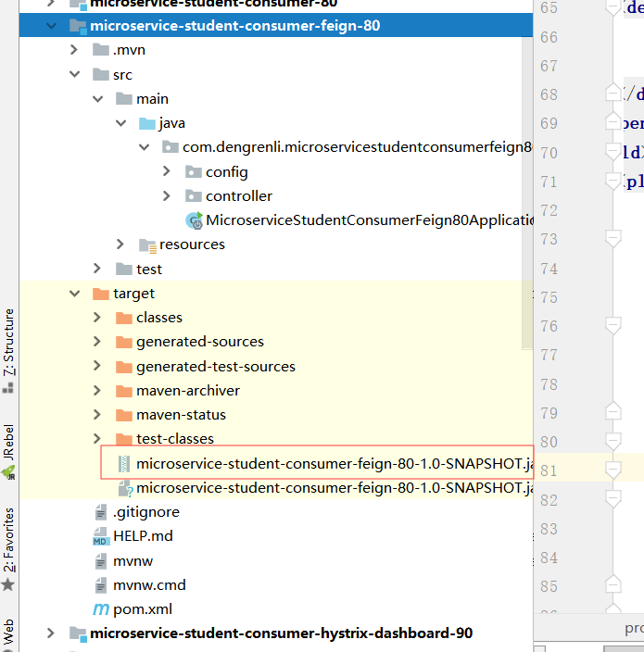Expand the controller package
Screen dimensions: 644x652
click(x=167, y=195)
